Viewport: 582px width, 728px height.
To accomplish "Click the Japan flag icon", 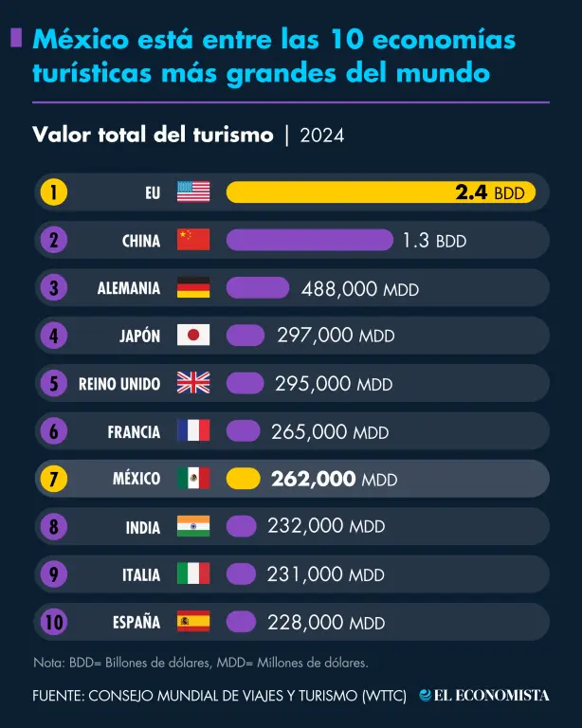I will click(193, 335).
